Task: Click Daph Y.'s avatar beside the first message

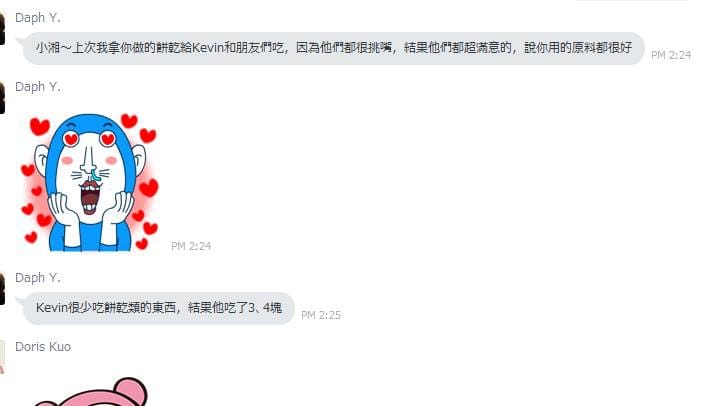Action: [2, 29]
